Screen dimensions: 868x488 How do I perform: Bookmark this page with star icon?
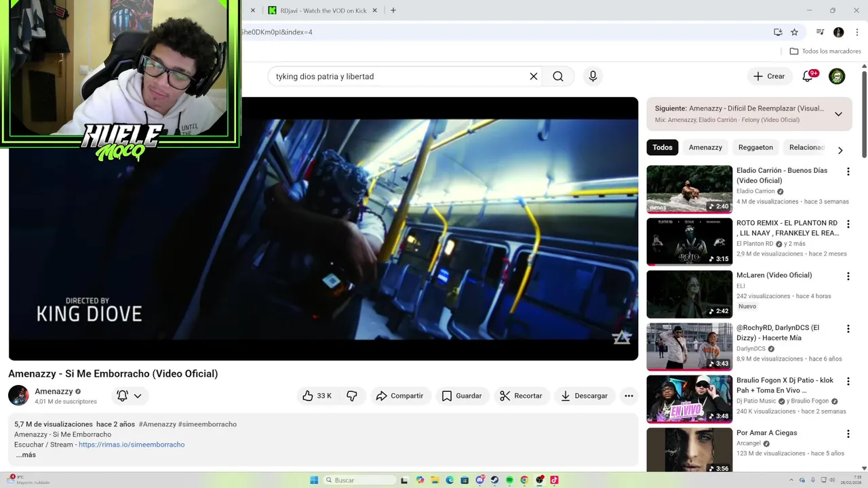[794, 32]
